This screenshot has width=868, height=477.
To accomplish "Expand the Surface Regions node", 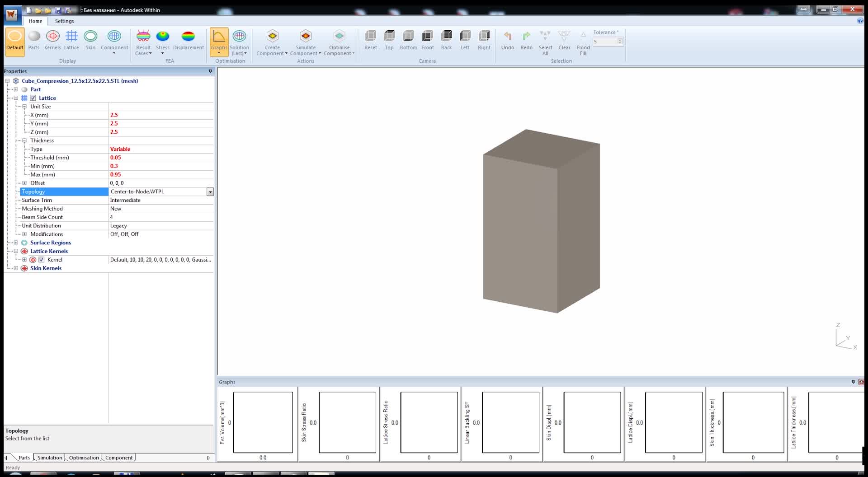I will (16, 243).
